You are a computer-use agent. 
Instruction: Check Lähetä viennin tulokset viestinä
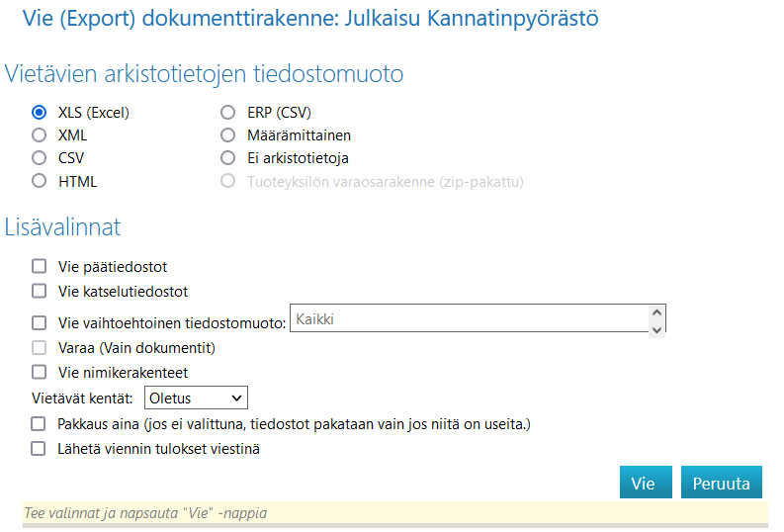tap(40, 449)
